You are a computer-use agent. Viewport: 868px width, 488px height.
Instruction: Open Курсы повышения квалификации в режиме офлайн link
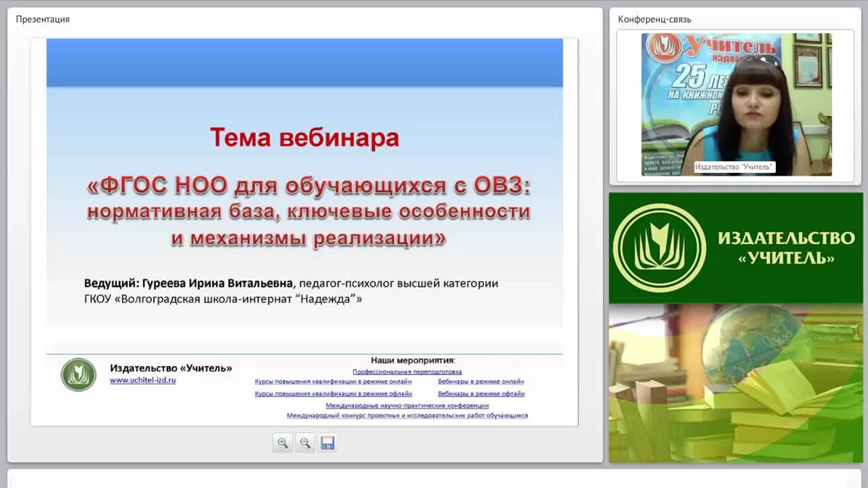[333, 393]
